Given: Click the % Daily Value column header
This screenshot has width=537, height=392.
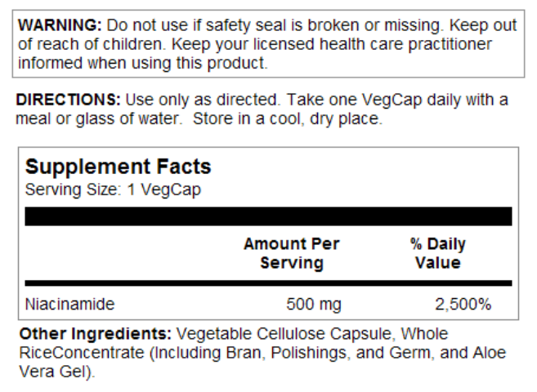Looking at the screenshot, I should point(438,253).
